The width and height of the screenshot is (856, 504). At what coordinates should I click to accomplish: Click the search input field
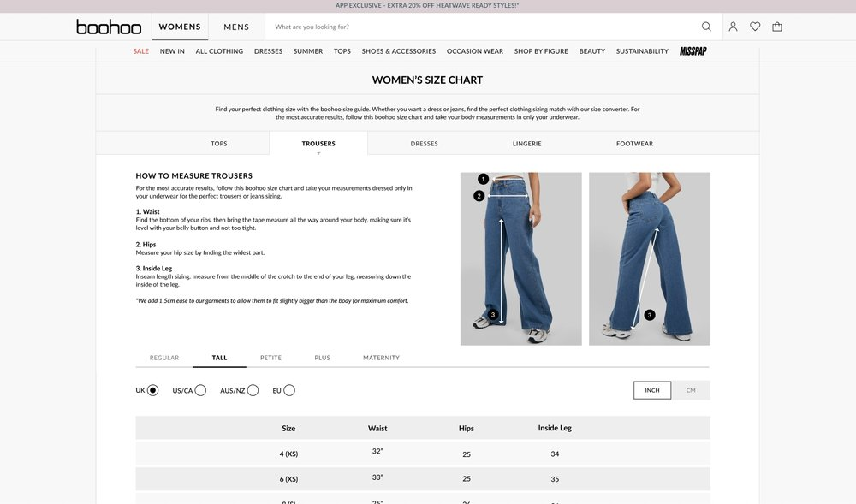pyautogui.click(x=479, y=27)
